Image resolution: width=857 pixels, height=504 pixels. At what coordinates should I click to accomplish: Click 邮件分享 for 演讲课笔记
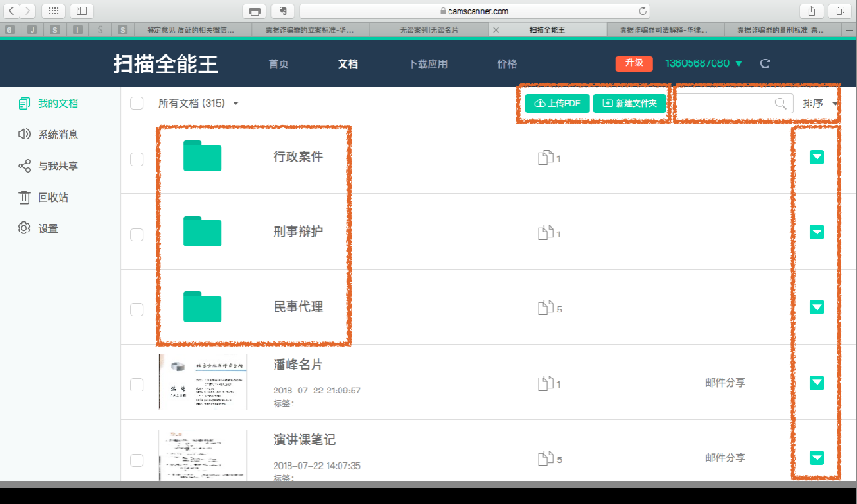(725, 458)
